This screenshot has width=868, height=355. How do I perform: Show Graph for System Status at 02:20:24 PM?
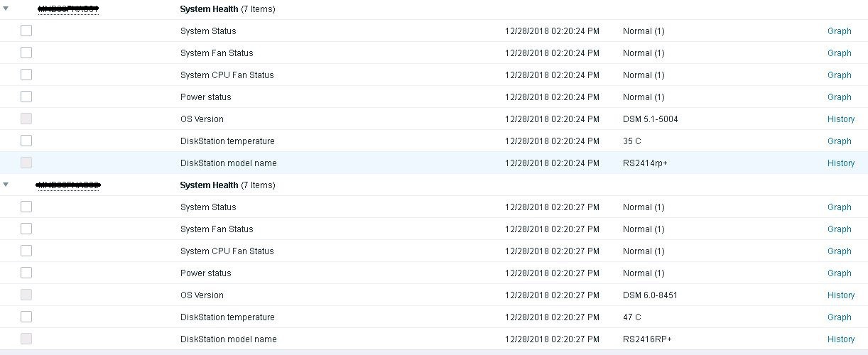click(x=839, y=31)
